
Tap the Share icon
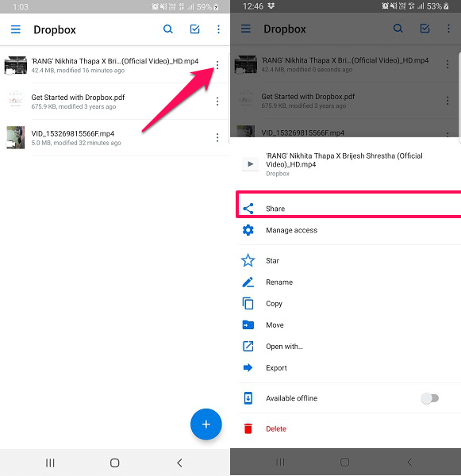(x=248, y=209)
